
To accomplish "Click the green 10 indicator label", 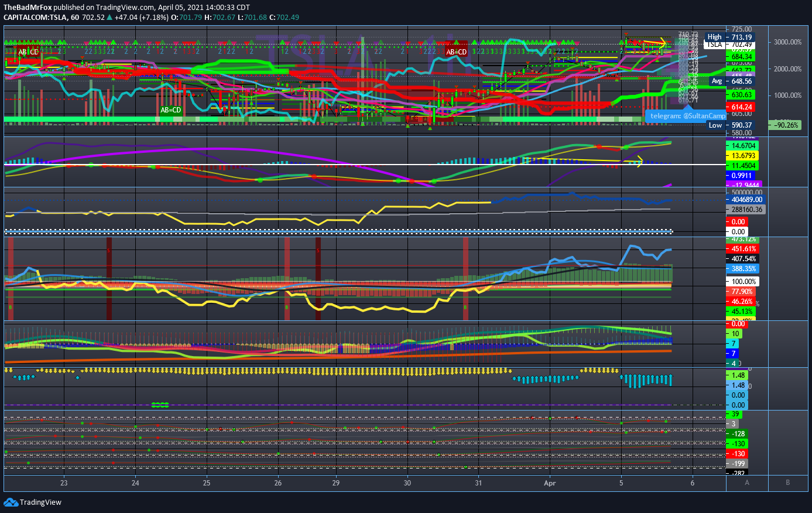I will point(735,334).
